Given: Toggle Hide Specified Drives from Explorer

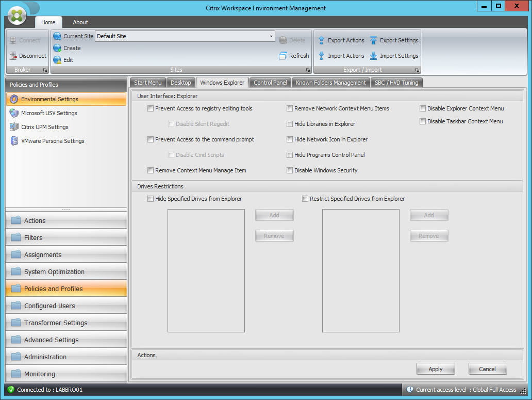Looking at the screenshot, I should 150,199.
